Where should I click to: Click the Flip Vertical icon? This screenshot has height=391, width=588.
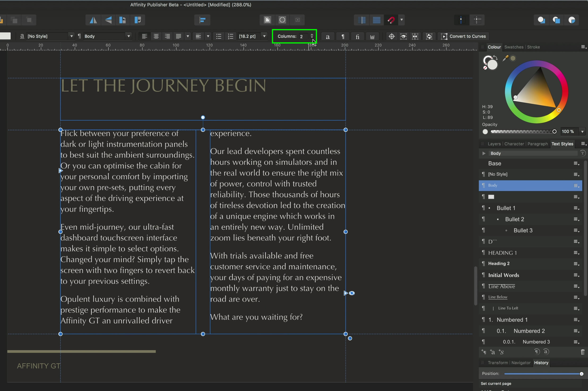(x=108, y=20)
